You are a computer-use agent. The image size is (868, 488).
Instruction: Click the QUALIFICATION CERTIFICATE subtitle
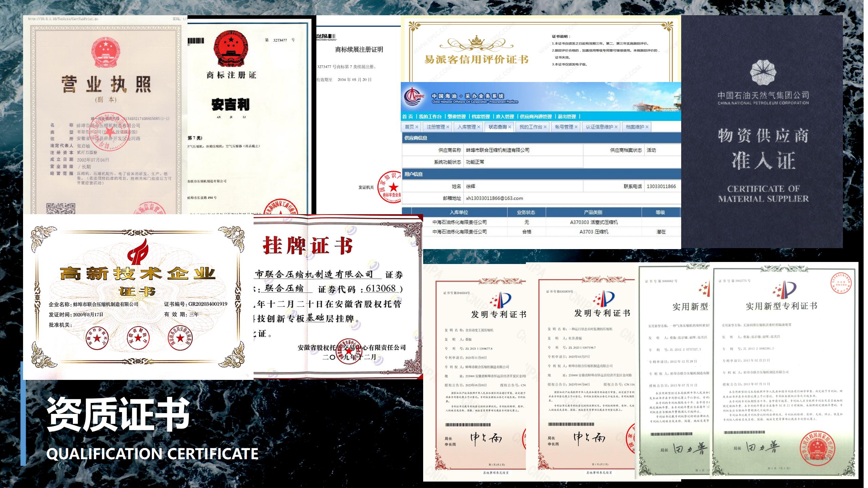coord(152,454)
